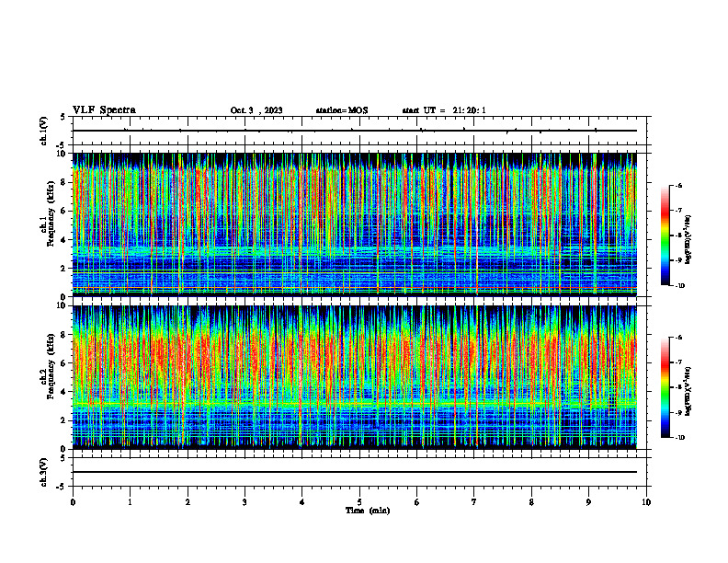This screenshot has width=728, height=563.
Task: Click the "5" tick on ch.1(V) axis
Action: 63,117
